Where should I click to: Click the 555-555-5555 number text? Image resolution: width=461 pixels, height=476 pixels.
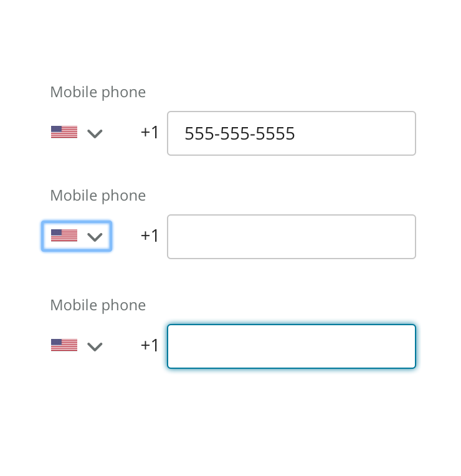(240, 133)
